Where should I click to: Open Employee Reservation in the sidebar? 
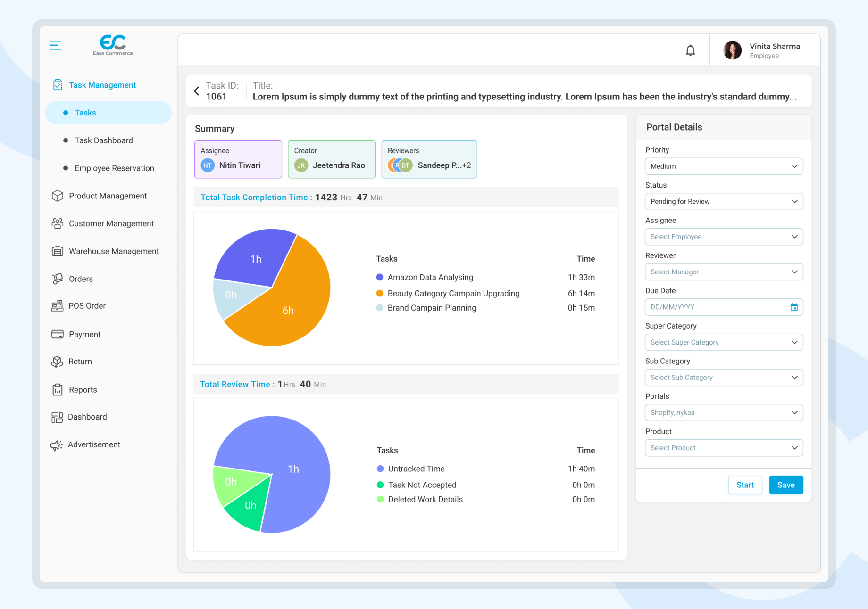pyautogui.click(x=114, y=168)
